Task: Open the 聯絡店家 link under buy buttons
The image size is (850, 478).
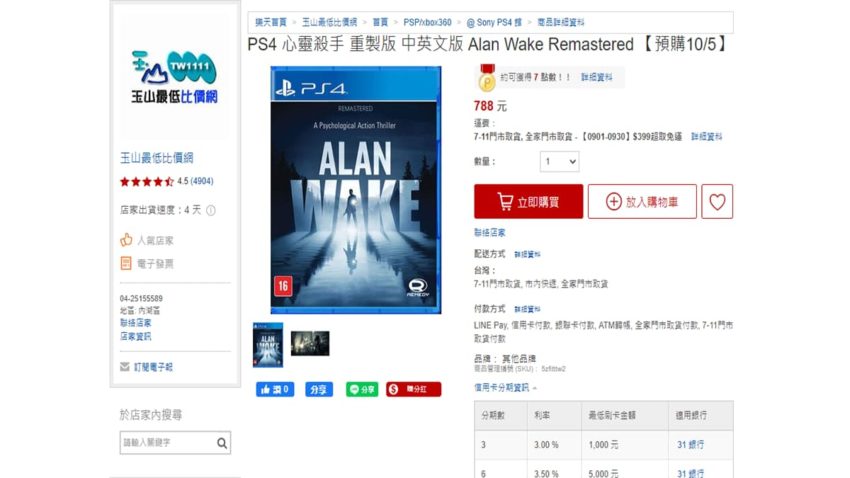Action: [490, 232]
